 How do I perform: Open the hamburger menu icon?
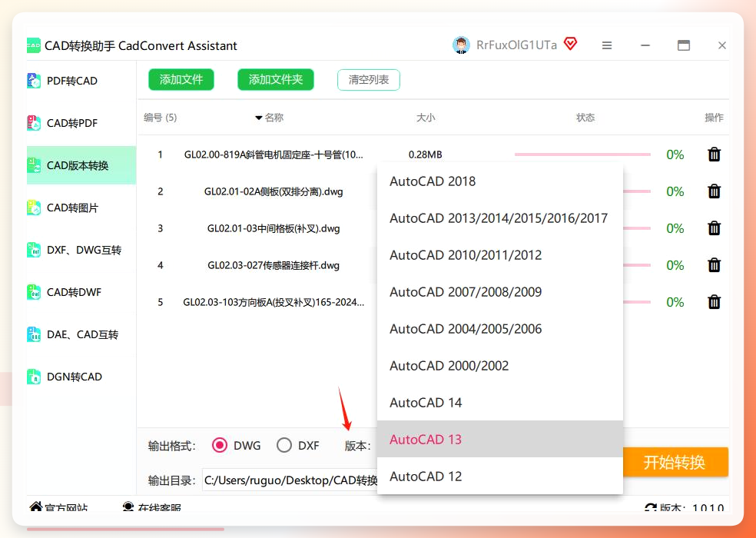tap(607, 45)
